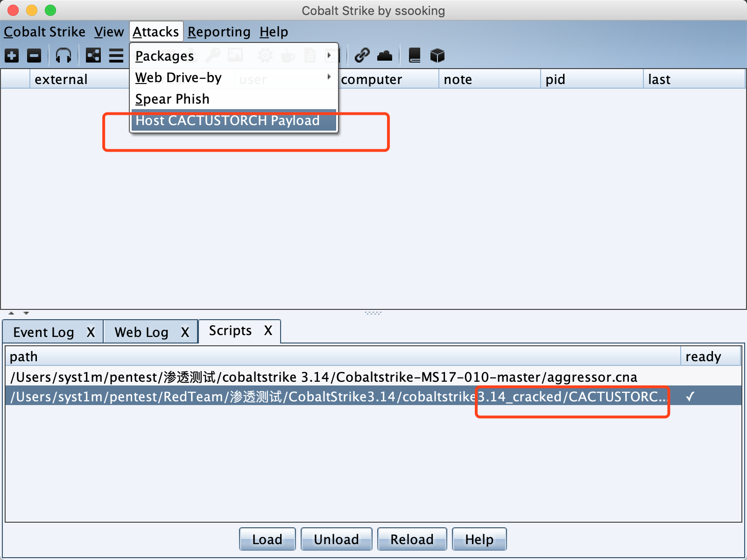747x560 pixels.
Task: Switch to the Web Log tab
Action: (141, 332)
